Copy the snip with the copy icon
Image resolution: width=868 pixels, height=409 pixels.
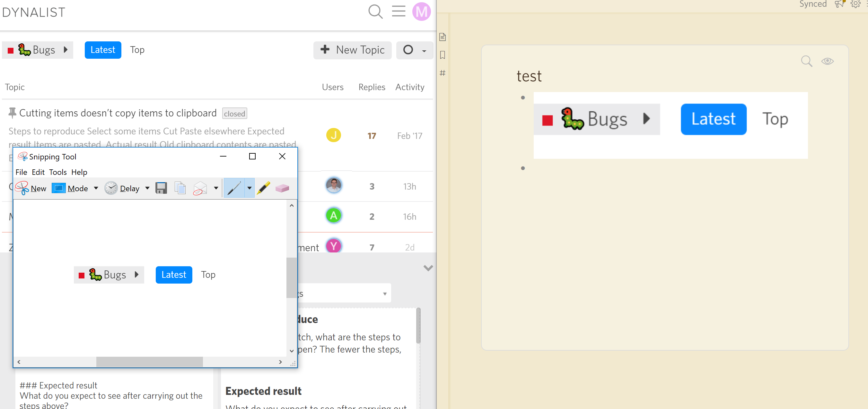pos(180,188)
